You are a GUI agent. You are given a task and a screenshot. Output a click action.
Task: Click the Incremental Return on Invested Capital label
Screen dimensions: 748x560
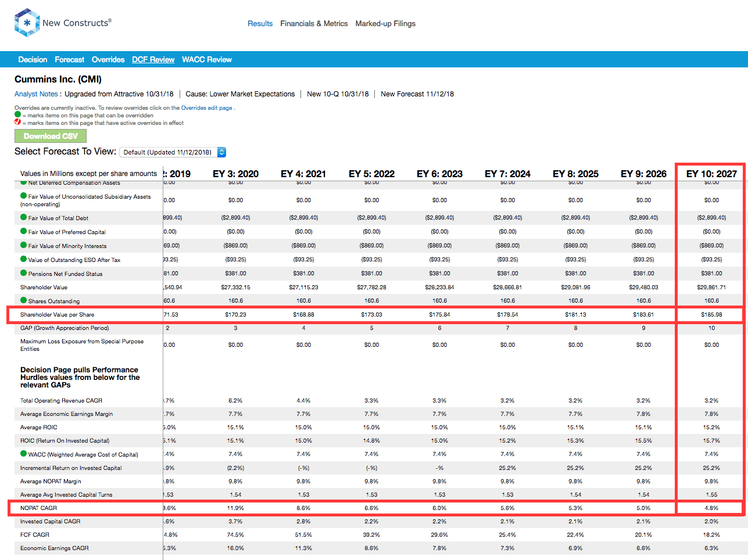71,468
